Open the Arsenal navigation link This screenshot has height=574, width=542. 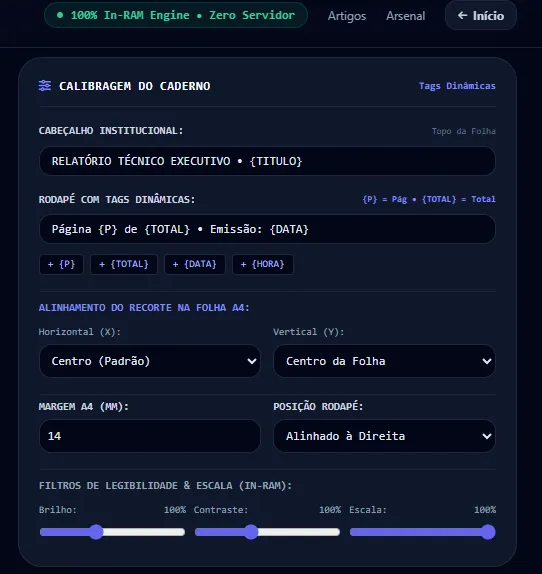tap(405, 16)
